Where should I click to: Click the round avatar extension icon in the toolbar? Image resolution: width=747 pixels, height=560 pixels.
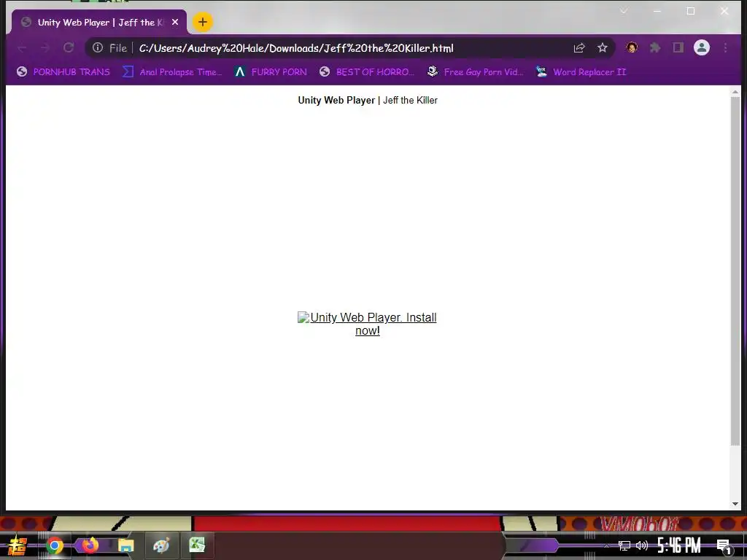coord(632,47)
